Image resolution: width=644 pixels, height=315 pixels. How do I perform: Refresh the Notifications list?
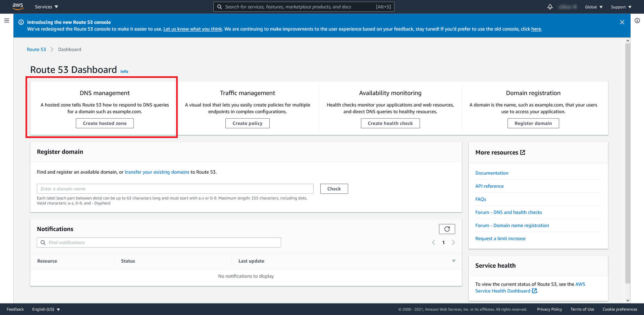[x=447, y=229]
